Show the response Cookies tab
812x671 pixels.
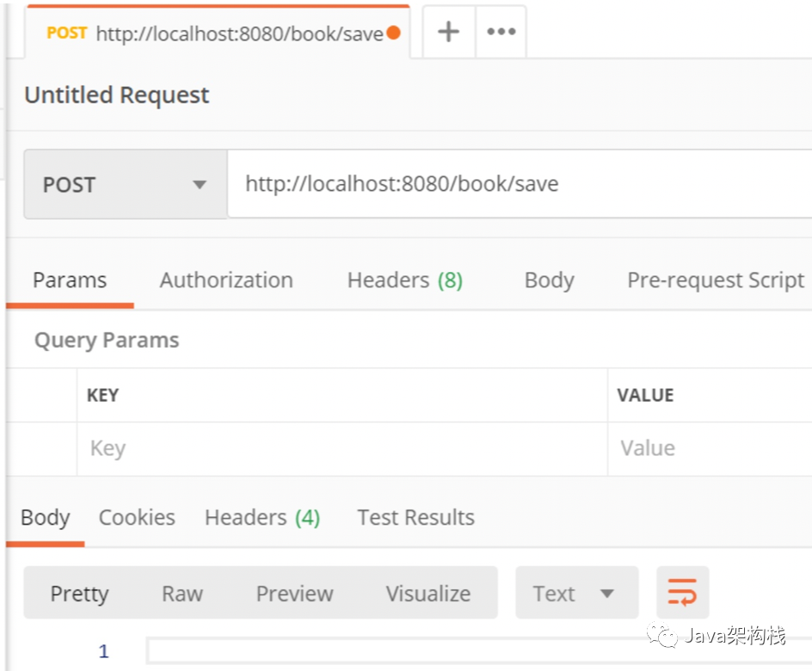point(137,518)
